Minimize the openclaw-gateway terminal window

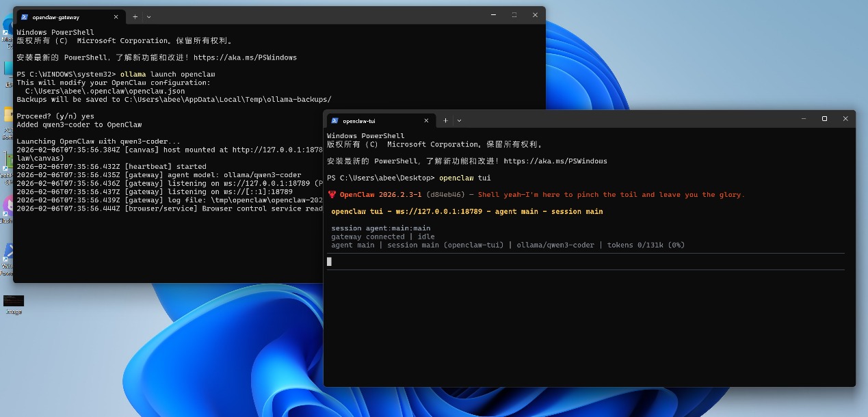(493, 14)
